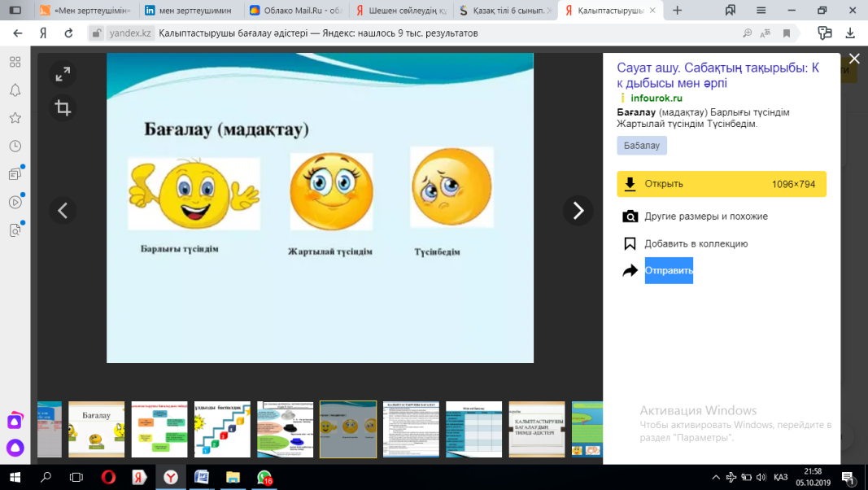Open the browser history clock icon in sidebar
The width and height of the screenshot is (868, 490).
(15, 146)
